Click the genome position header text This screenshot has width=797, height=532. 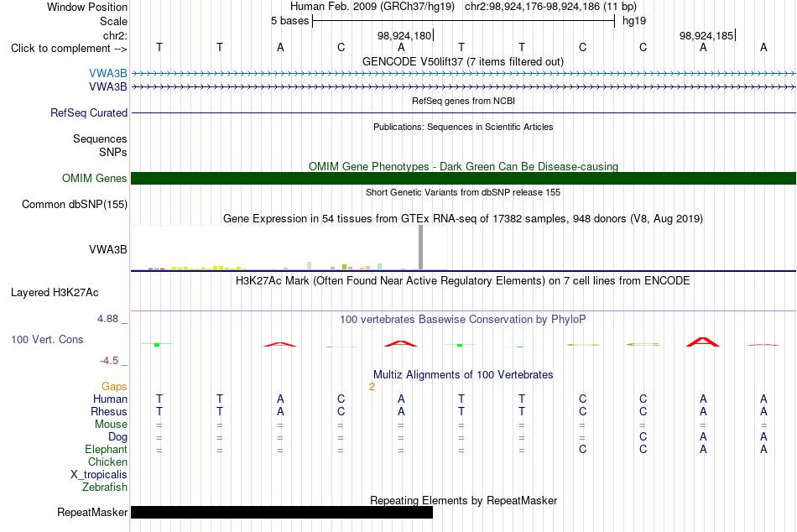coord(463,7)
